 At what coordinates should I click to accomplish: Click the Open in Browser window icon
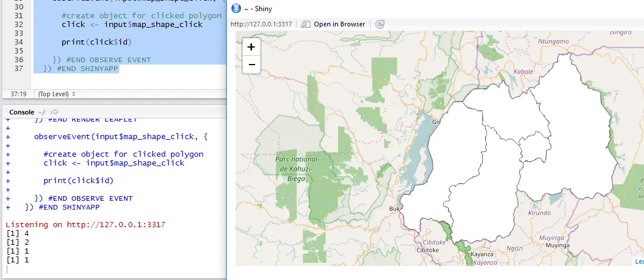coord(306,24)
